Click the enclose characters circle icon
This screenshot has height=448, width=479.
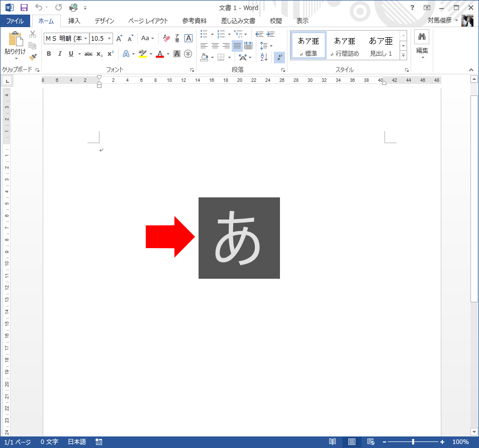tap(188, 54)
